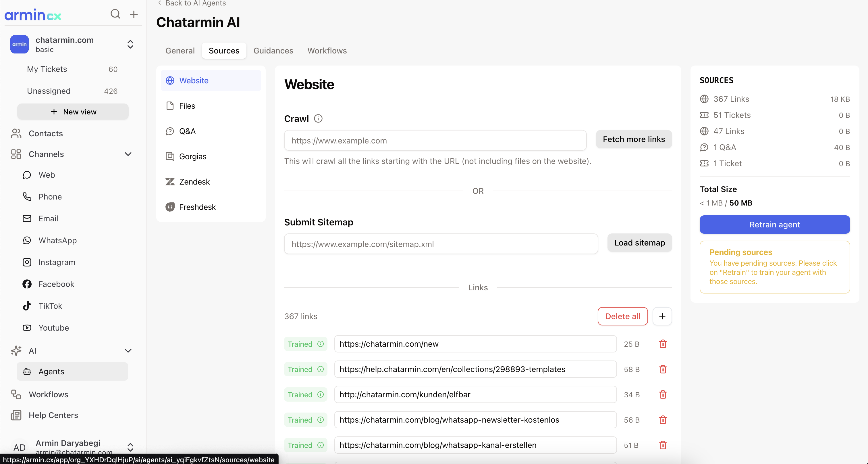Open Armin Daryabegi account menu
Viewport: 868px width, 464px height.
coord(130,447)
